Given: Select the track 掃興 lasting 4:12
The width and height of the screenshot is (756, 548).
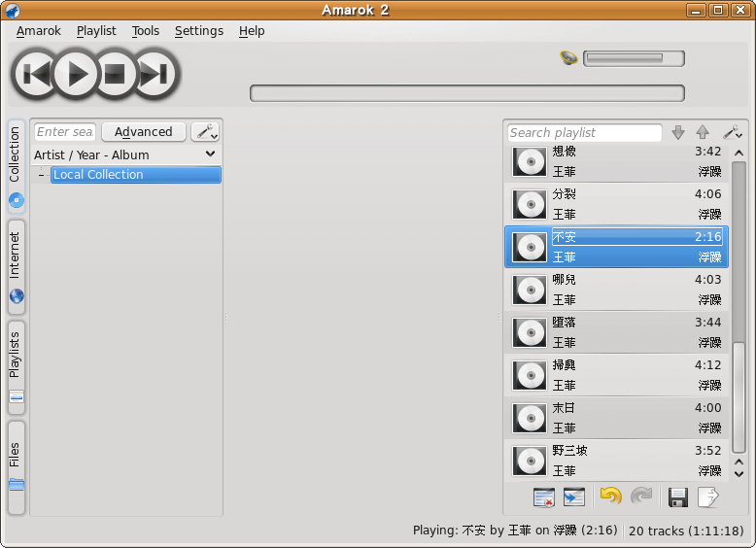Looking at the screenshot, I should (x=616, y=375).
